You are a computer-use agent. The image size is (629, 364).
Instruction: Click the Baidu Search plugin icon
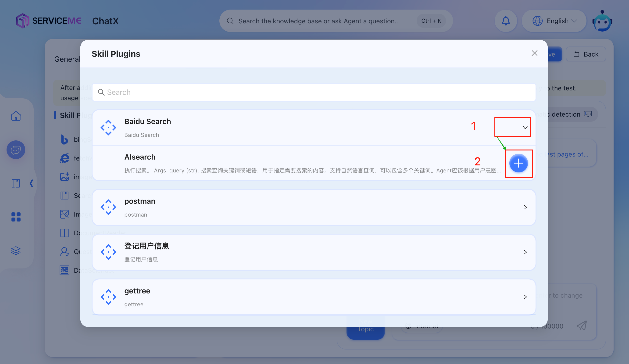[x=108, y=128]
